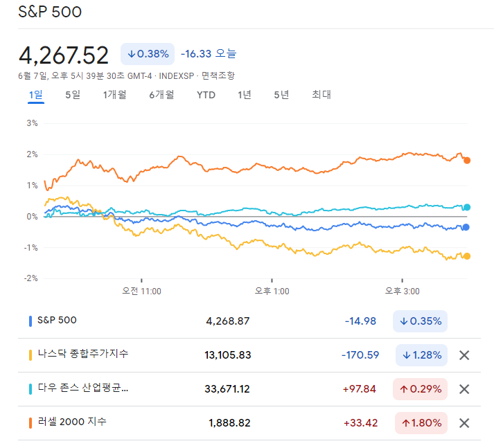The width and height of the screenshot is (494, 448).
Task: Click the -170.59 point change
Action: 360,355
